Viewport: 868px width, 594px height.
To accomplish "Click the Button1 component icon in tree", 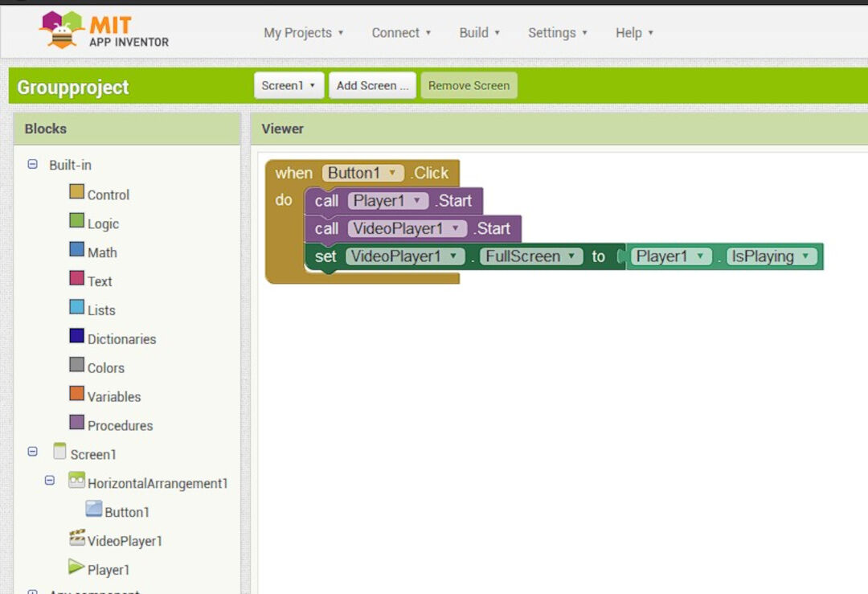I will [94, 509].
